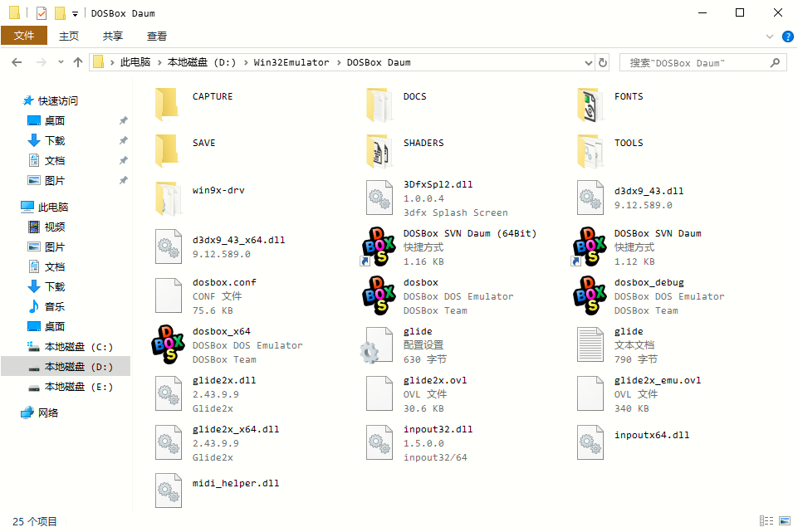
Task: Select the glide2x.ovl file icon
Action: [379, 393]
